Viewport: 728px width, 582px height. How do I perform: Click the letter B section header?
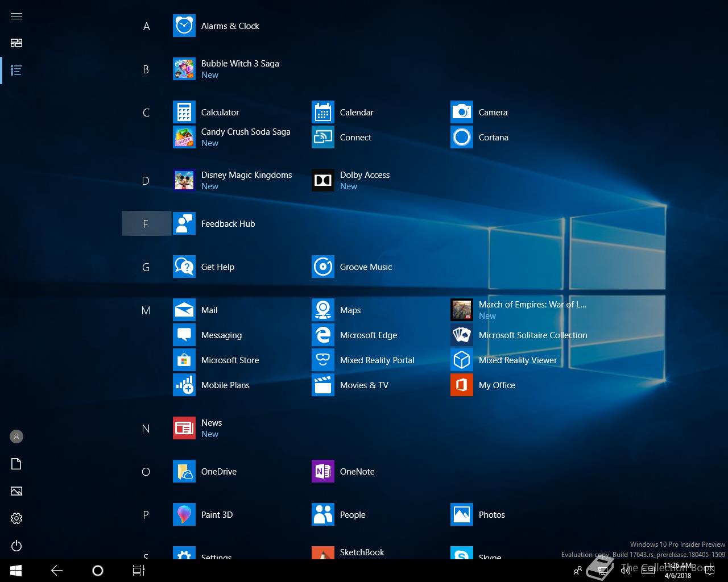tap(146, 69)
